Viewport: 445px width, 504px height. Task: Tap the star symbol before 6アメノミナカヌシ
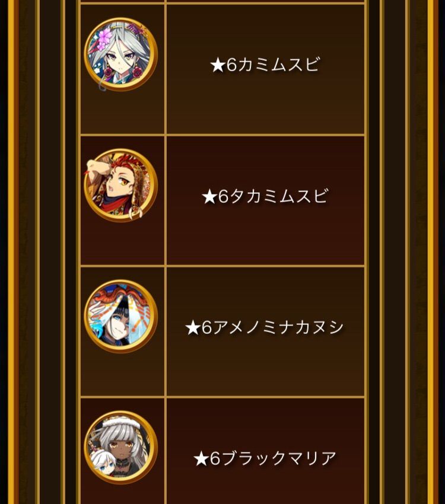193,328
